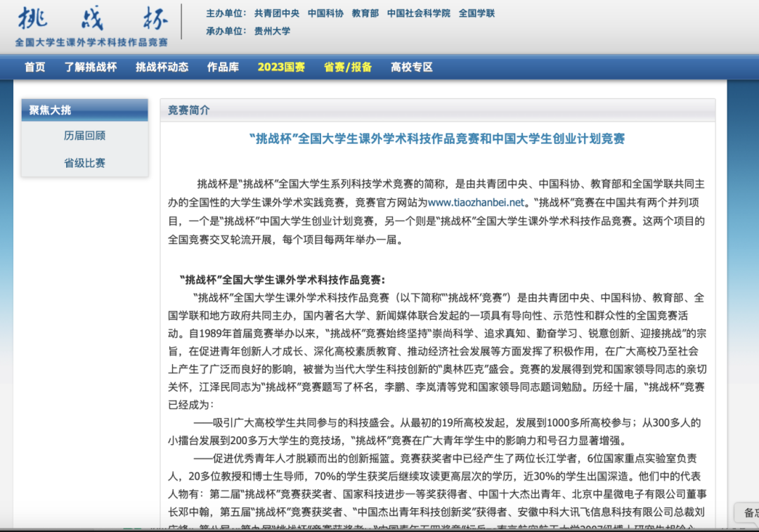Switch to the highlighted 2023国赛 tab
This screenshot has height=532, width=759.
[281, 67]
